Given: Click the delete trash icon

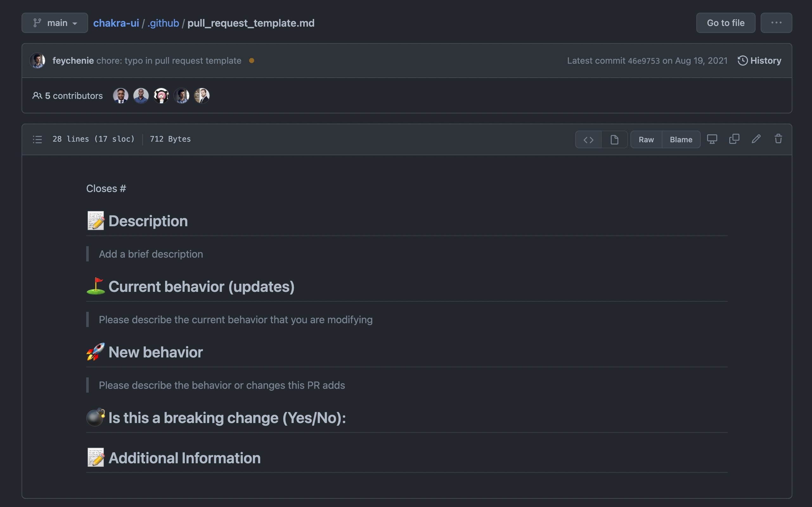Looking at the screenshot, I should click(x=778, y=139).
